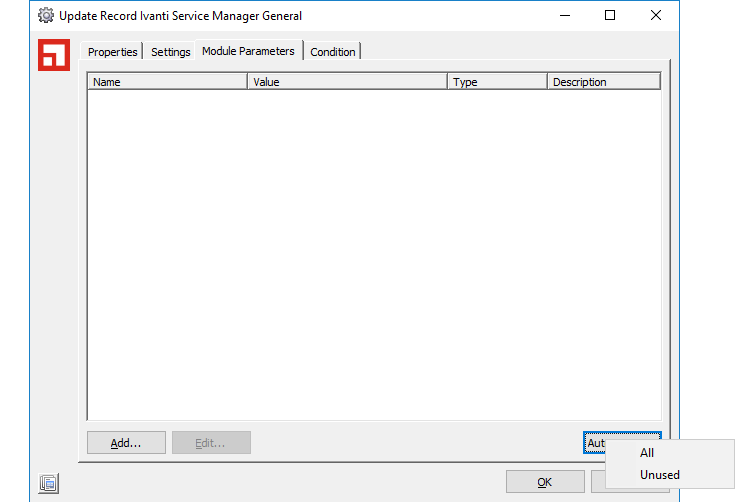Sort by the Description column header
736x502 pixels.
(x=604, y=82)
